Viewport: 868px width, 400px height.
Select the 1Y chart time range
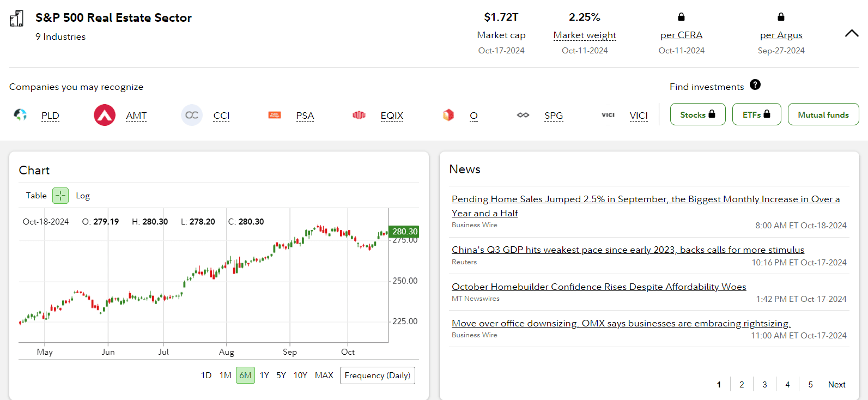click(x=264, y=375)
